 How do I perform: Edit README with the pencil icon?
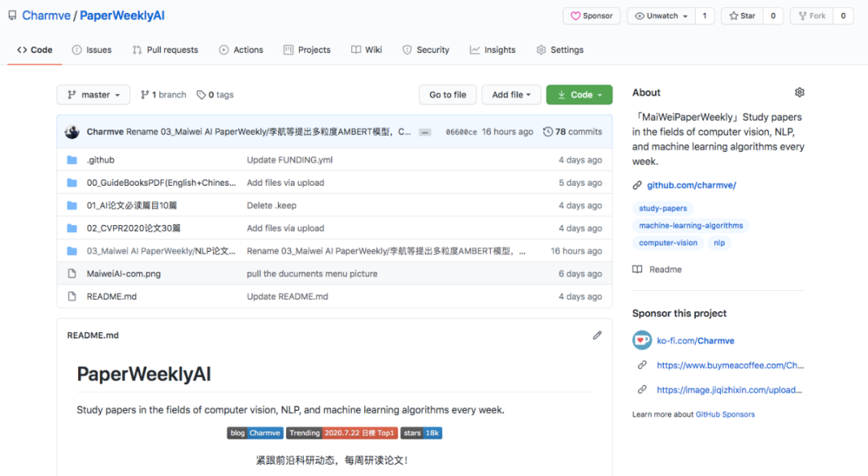click(596, 335)
